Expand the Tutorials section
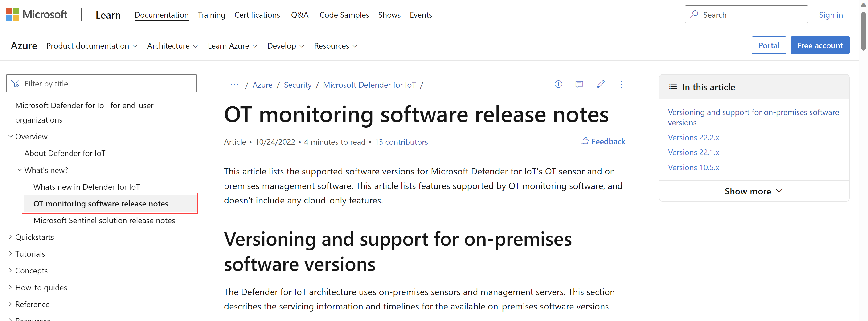 click(x=10, y=254)
